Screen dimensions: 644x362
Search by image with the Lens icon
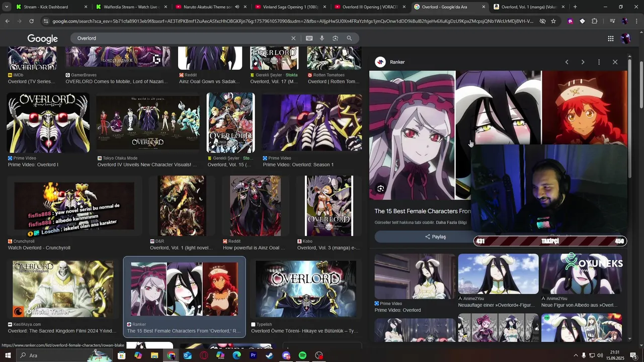335,38
